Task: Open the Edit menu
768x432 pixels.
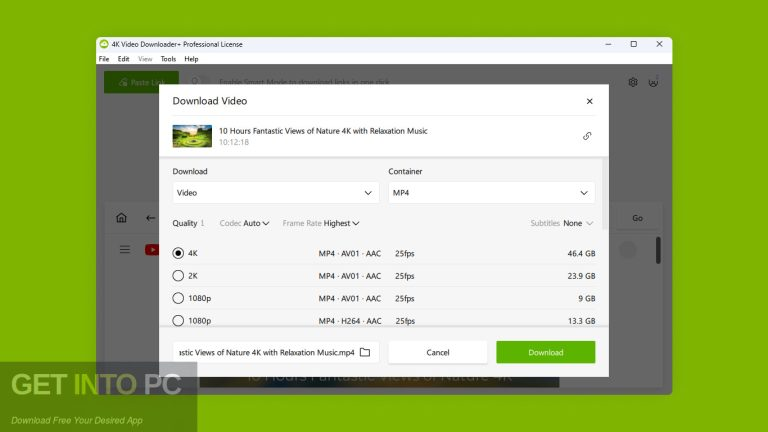Action: (x=123, y=59)
